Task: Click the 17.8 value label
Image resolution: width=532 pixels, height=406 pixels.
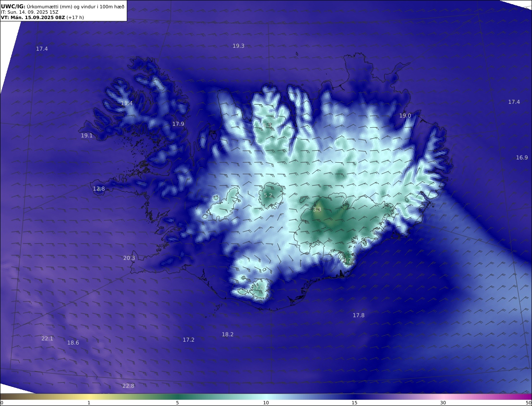Action: [359, 316]
